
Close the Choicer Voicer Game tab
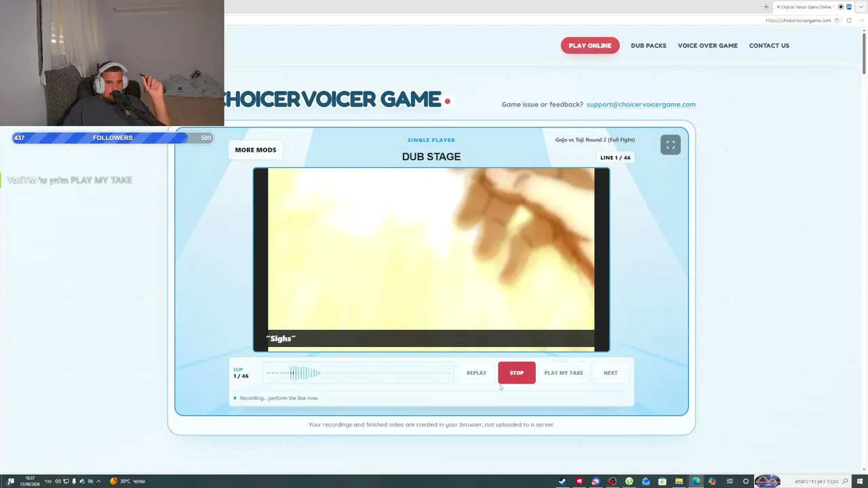[x=778, y=7]
